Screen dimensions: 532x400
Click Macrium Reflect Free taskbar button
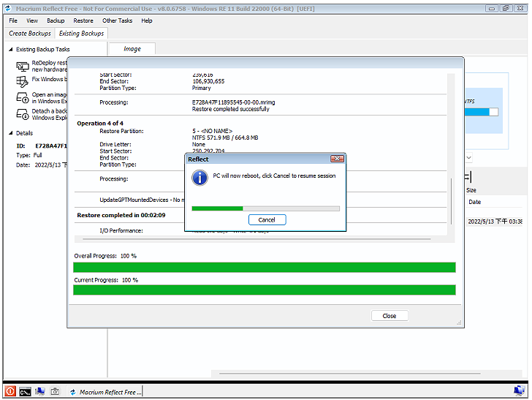tap(104, 392)
